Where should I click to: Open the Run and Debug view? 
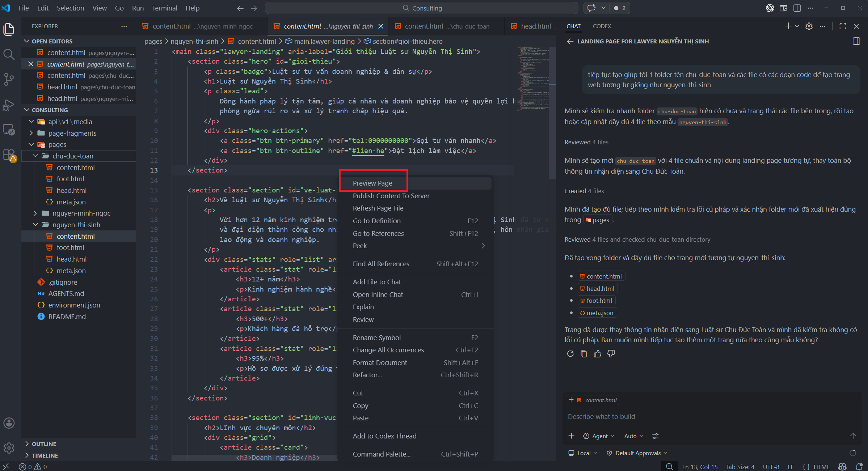(9, 105)
